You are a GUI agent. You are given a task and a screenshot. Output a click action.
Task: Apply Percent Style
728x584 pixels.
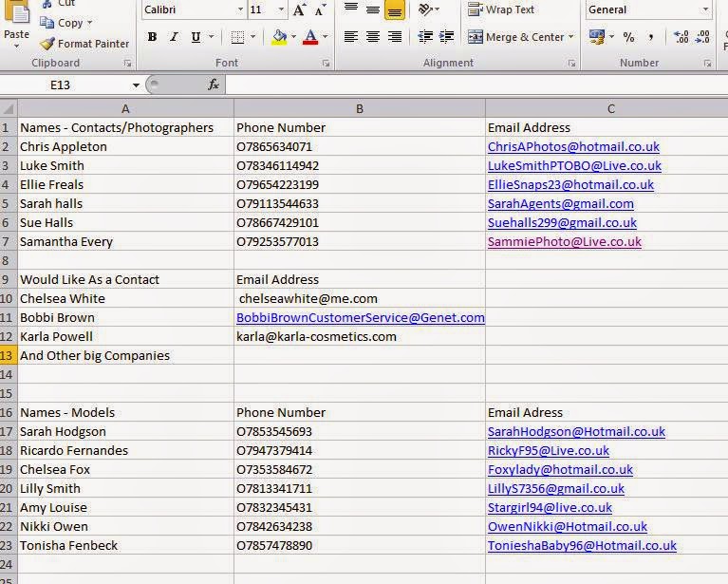(x=628, y=37)
